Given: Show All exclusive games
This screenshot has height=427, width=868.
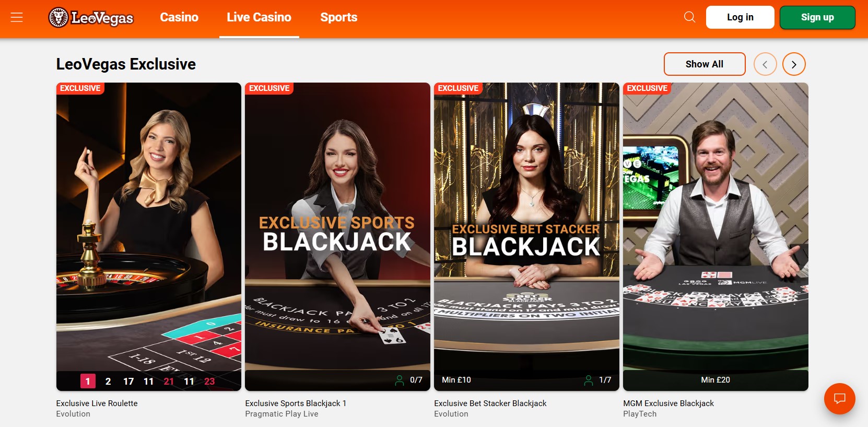Looking at the screenshot, I should click(x=705, y=64).
